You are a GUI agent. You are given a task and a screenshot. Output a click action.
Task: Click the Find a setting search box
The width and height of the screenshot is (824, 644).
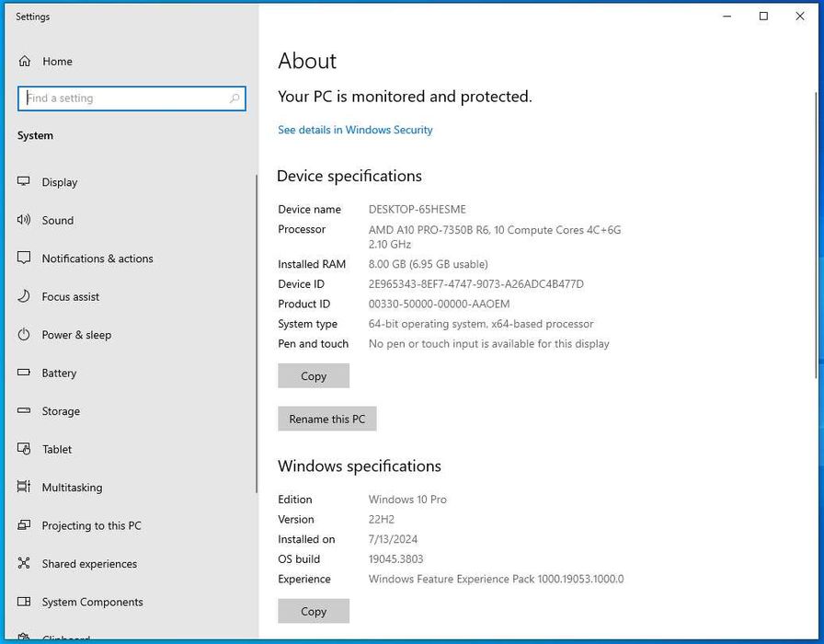pyautogui.click(x=132, y=98)
